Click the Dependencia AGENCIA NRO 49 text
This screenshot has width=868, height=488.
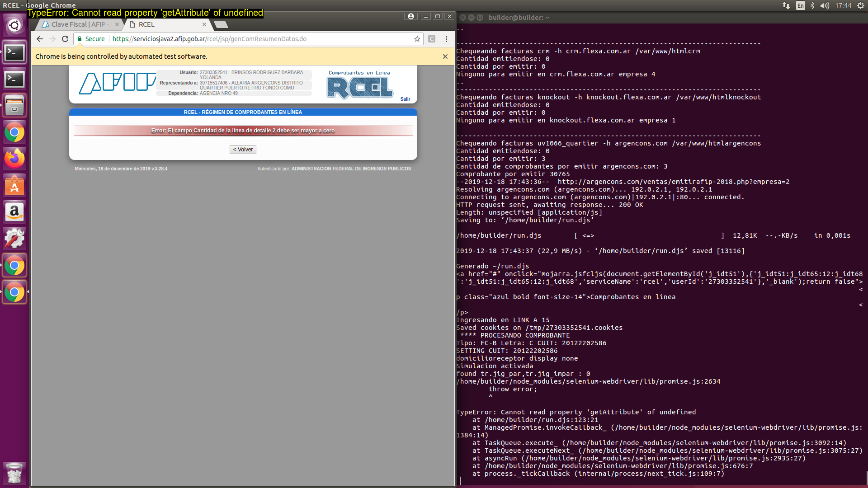[x=218, y=93]
